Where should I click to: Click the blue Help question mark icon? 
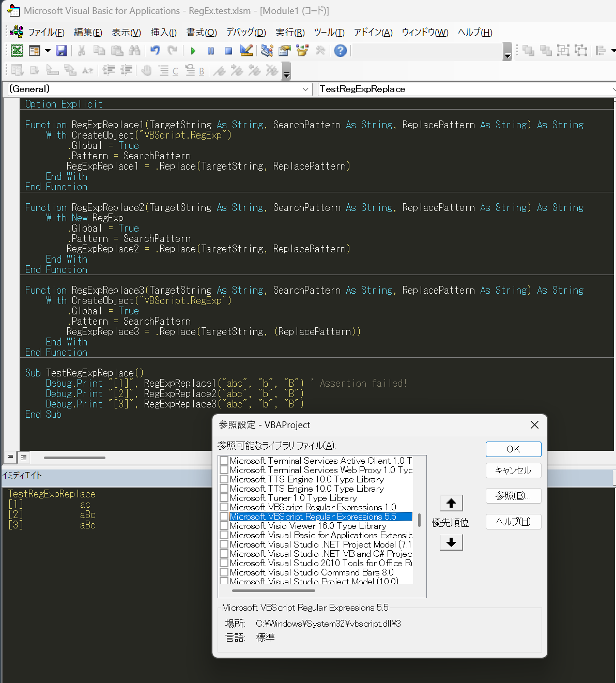pos(341,50)
